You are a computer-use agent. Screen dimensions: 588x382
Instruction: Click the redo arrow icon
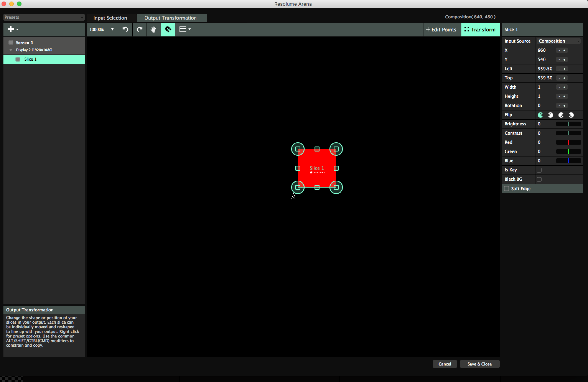pyautogui.click(x=140, y=29)
